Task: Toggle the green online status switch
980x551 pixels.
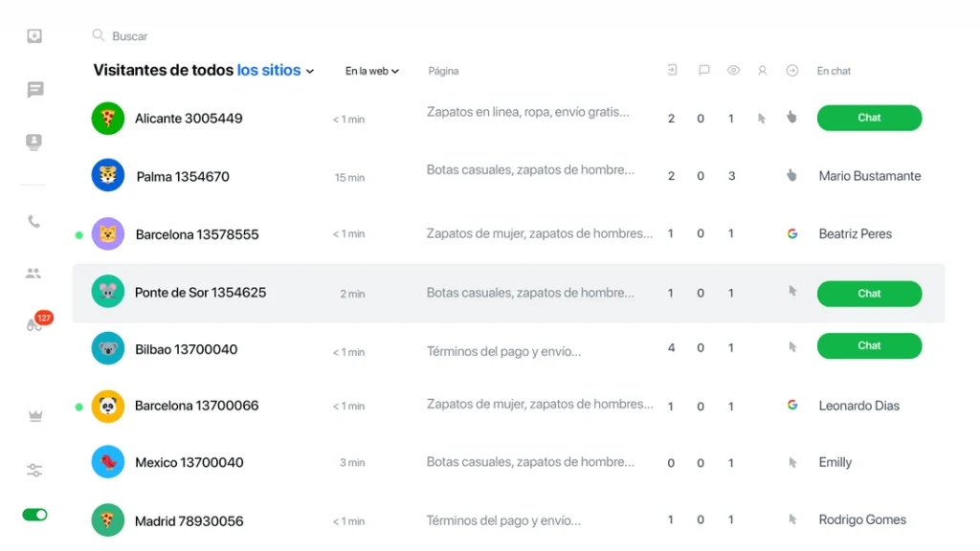Action: coord(33,514)
